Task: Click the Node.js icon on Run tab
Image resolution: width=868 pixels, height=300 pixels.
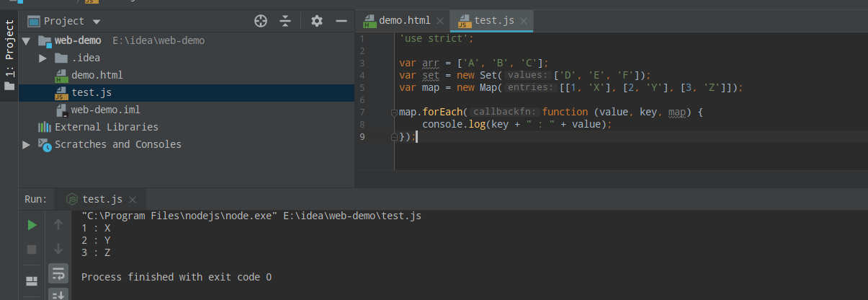Action: click(72, 199)
